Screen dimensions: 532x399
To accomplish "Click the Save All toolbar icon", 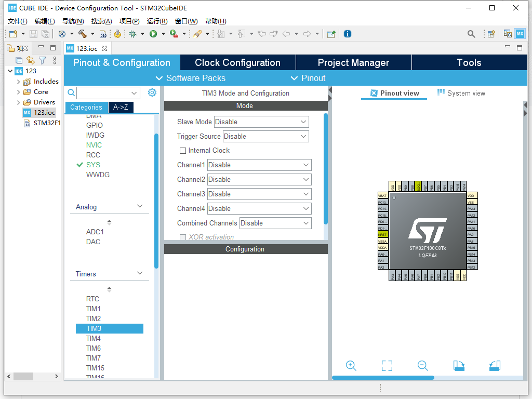I will click(x=45, y=34).
